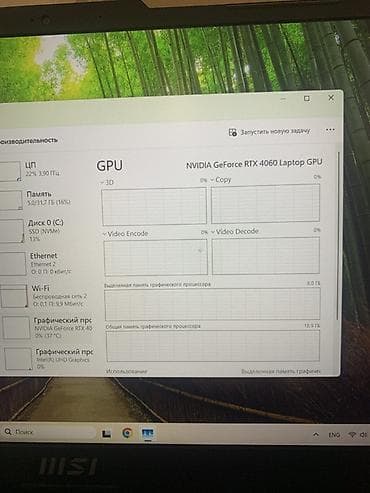Click the dedicated GPU memory graph
Viewport: 370px width, 493px height.
coord(212,304)
